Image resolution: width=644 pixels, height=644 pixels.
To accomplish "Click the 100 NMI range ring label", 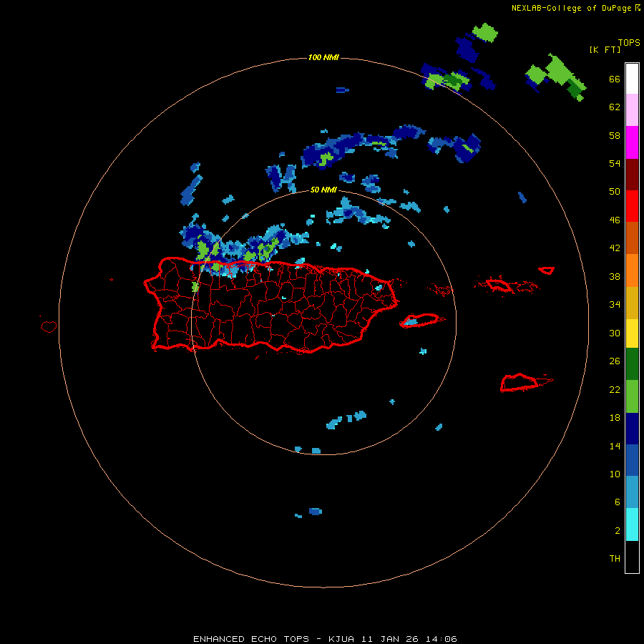I will pyautogui.click(x=323, y=57).
